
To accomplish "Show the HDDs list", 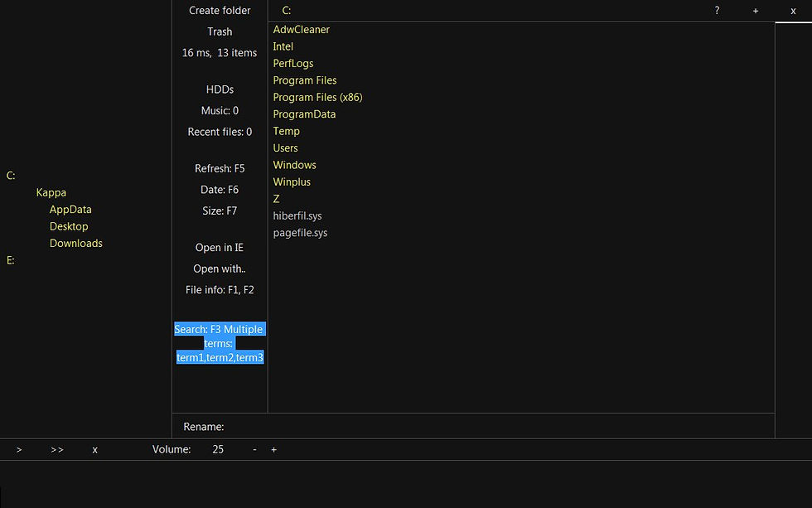I will (x=220, y=90).
